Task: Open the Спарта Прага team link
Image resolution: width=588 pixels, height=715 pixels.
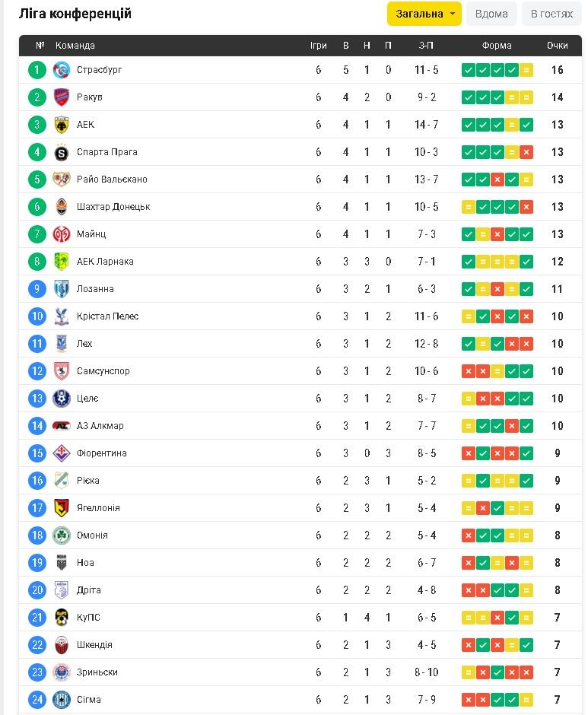Action: pos(107,152)
